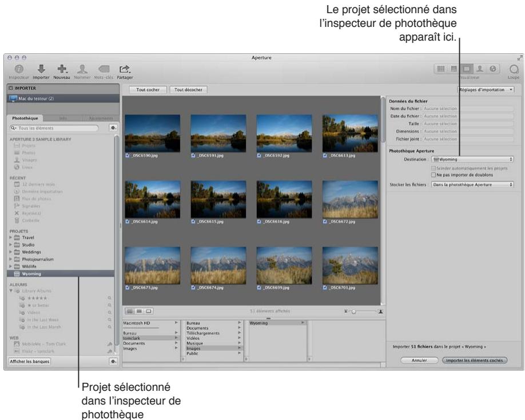Uncheck the _DSC6672.jpg checkbox

pos(325,221)
